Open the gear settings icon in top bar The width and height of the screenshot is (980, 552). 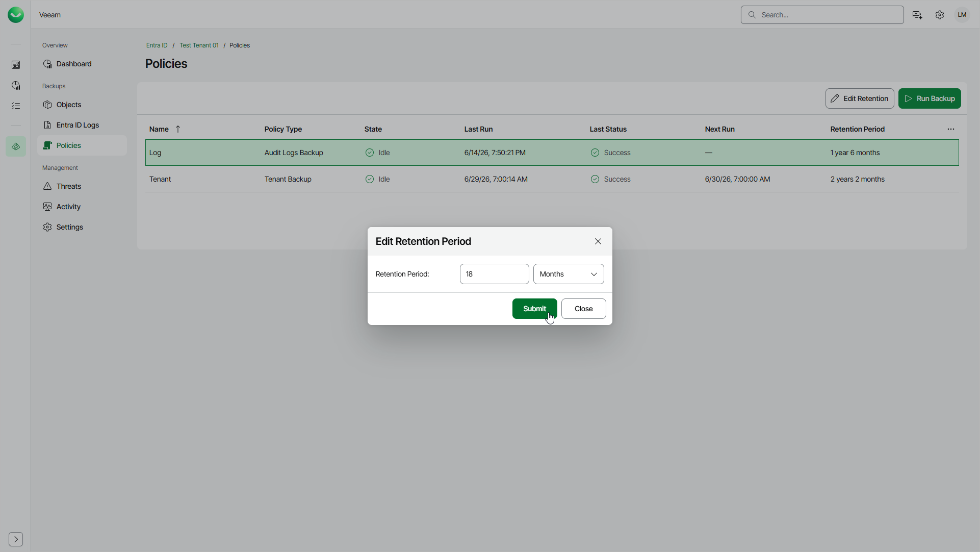pos(940,15)
